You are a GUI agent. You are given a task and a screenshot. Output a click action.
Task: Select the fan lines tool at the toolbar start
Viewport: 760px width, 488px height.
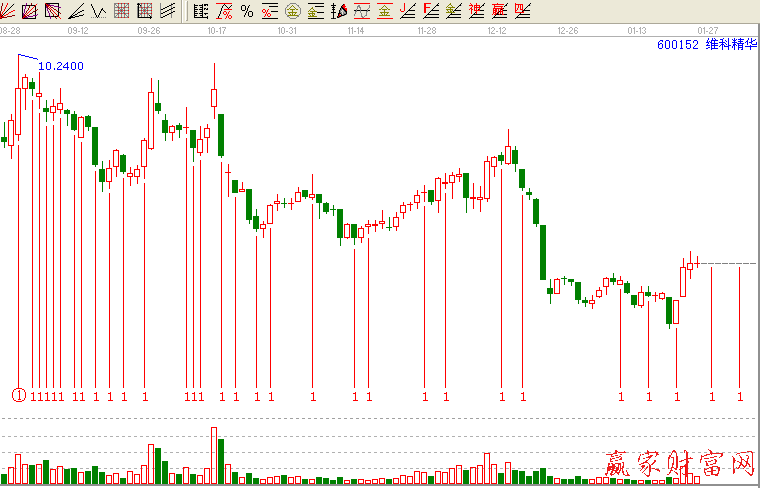click(10, 11)
